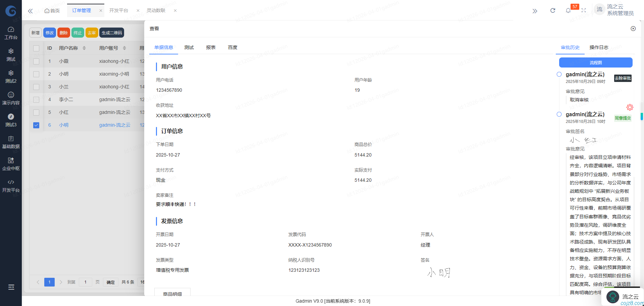Click the red gear icon beside approval history
The image size is (644, 306).
tap(630, 107)
